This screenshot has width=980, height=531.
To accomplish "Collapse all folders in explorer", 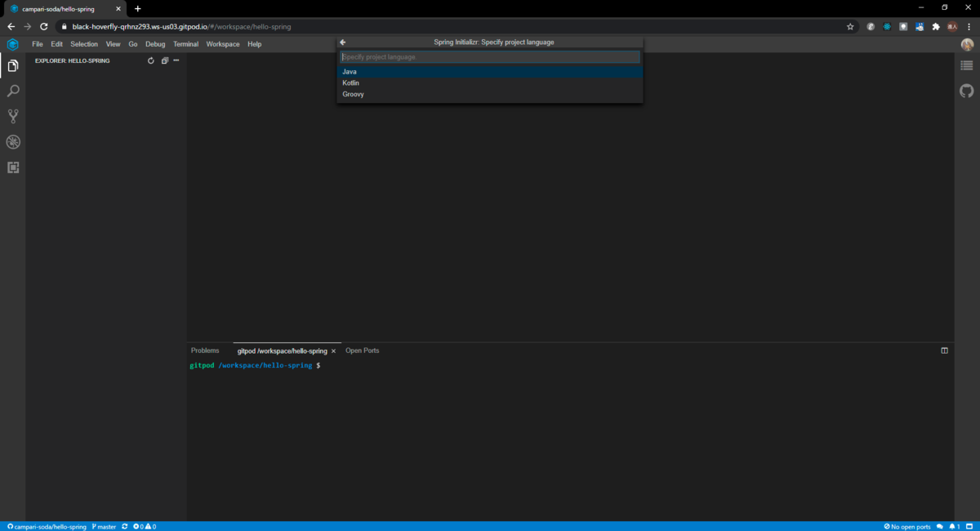I will click(164, 60).
